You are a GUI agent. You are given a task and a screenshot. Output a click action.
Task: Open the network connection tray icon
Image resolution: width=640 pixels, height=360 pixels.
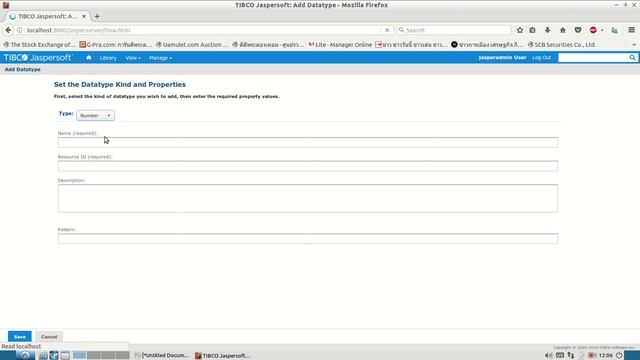571,356
